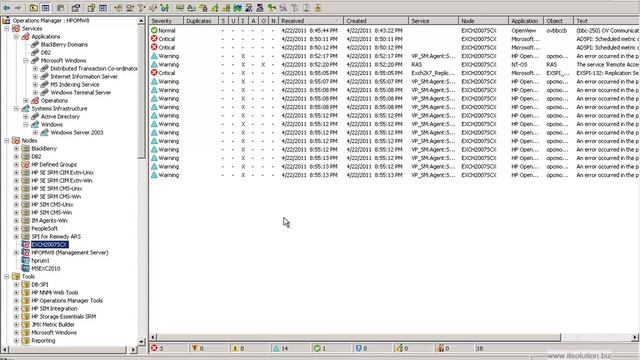Click the Up one level folder icon

[x=34, y=8]
